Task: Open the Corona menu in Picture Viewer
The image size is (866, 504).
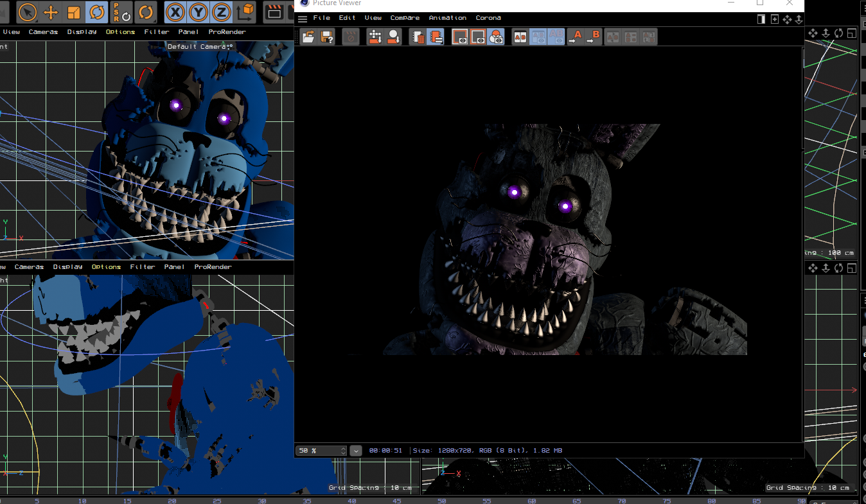Action: (488, 18)
